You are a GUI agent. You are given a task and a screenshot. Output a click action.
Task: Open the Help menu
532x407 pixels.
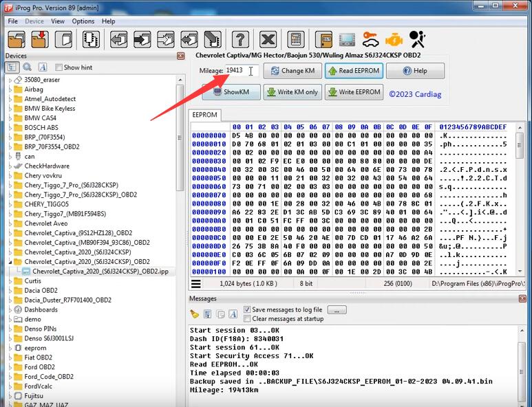[109, 21]
